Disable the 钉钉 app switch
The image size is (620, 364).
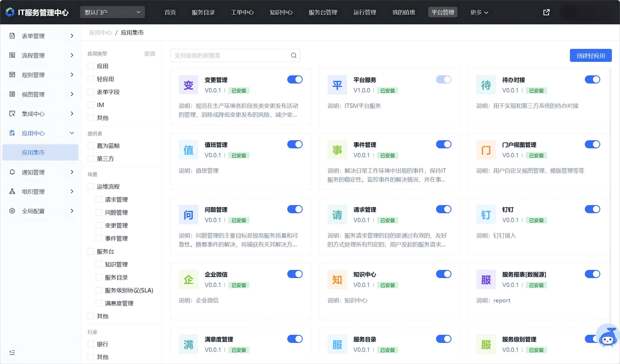(x=592, y=210)
